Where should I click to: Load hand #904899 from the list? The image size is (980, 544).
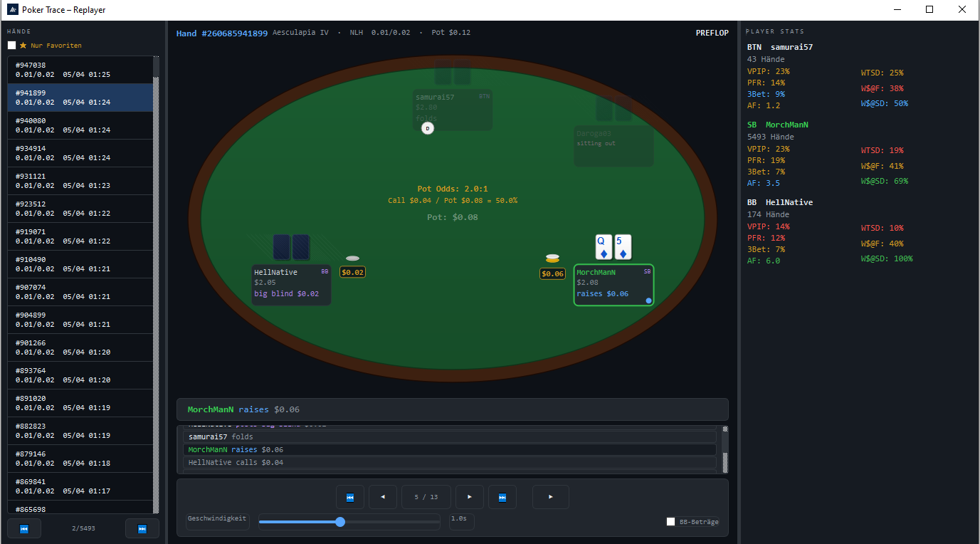click(80, 320)
